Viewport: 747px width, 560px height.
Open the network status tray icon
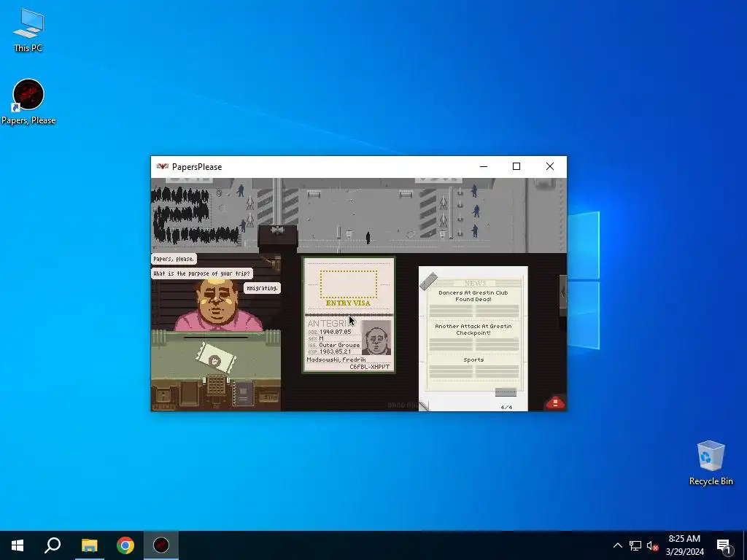pos(635,545)
